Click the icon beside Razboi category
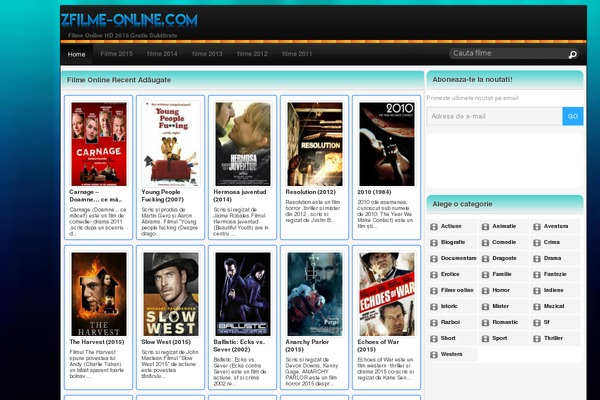Screen dimensions: 600x400 (434, 323)
